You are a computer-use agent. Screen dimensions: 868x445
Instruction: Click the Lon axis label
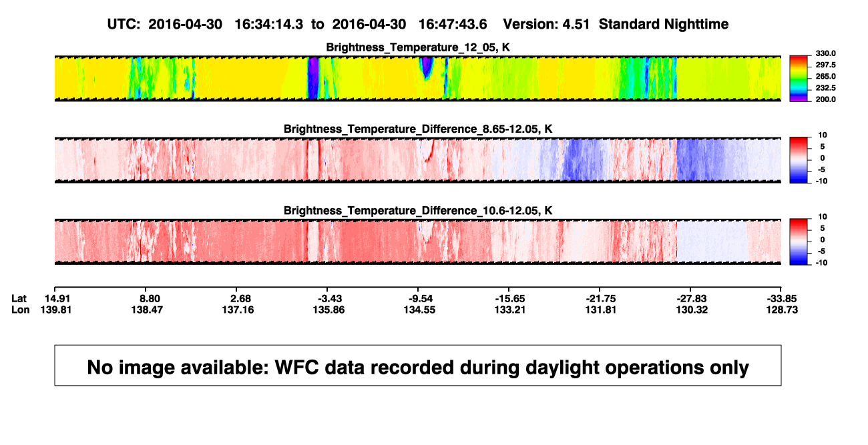(x=20, y=310)
